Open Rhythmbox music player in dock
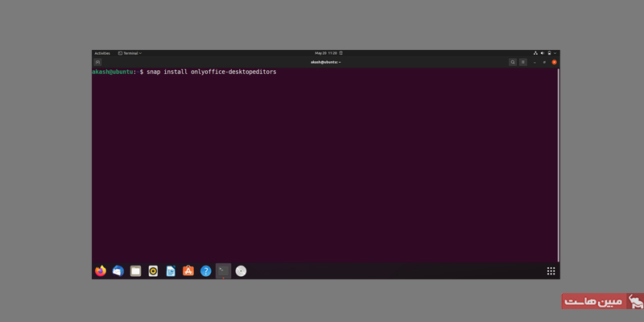Viewport: 644px width, 322px height. point(154,271)
